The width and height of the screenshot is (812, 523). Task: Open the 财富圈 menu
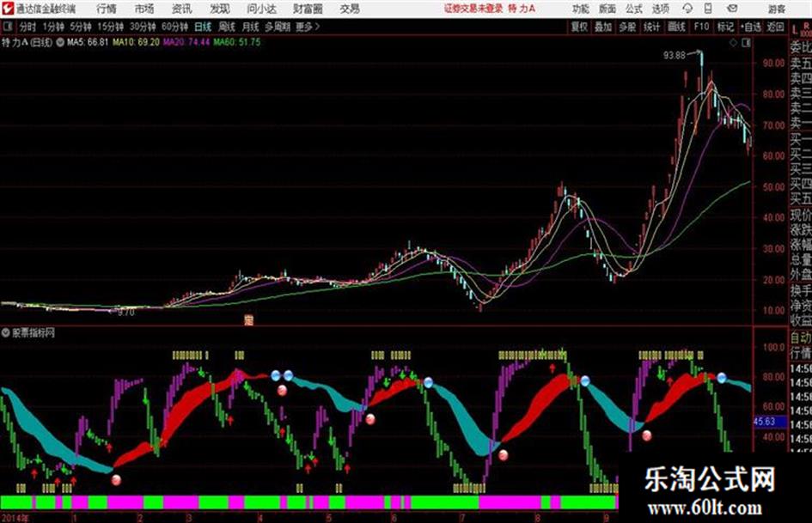308,9
